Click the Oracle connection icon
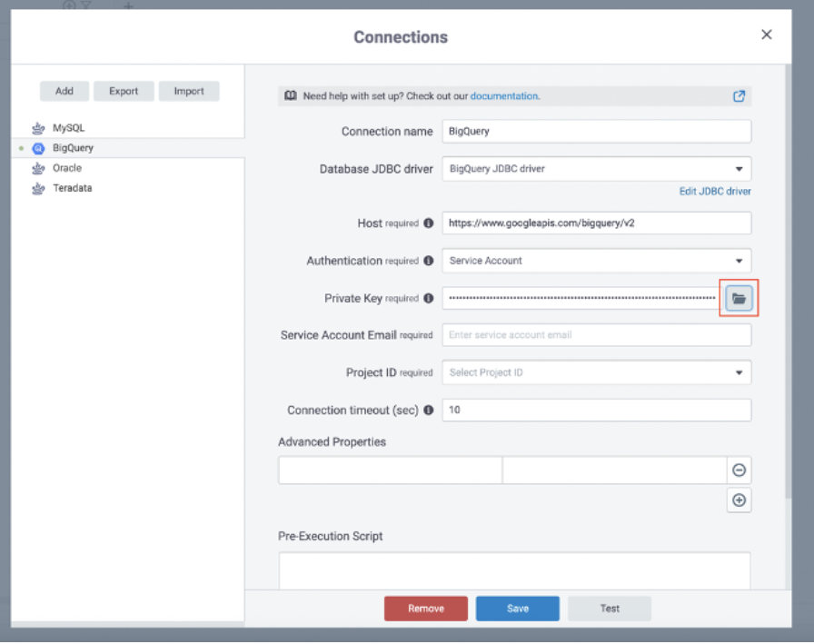This screenshot has width=814, height=644. [x=38, y=168]
